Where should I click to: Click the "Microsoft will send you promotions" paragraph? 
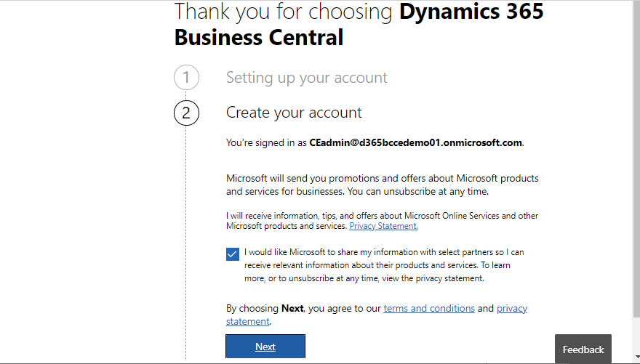pyautogui.click(x=382, y=185)
